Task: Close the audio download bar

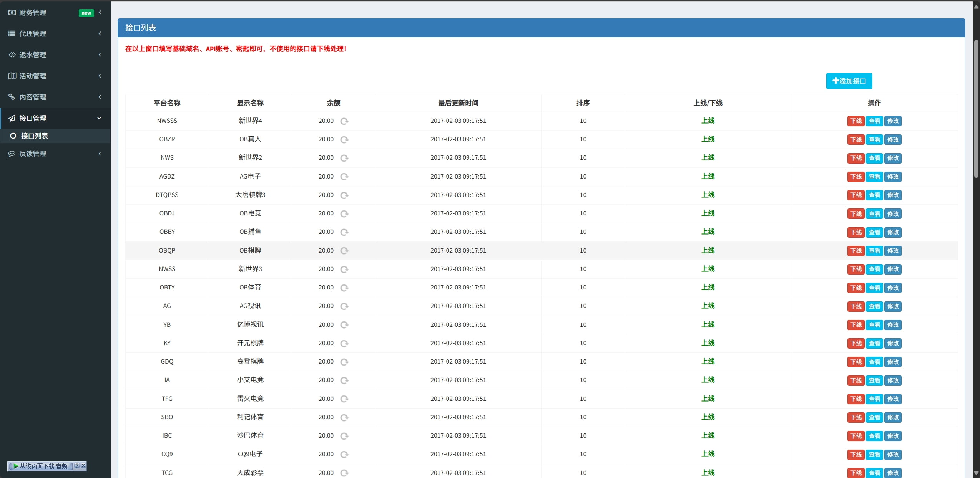Action: pyautogui.click(x=83, y=466)
